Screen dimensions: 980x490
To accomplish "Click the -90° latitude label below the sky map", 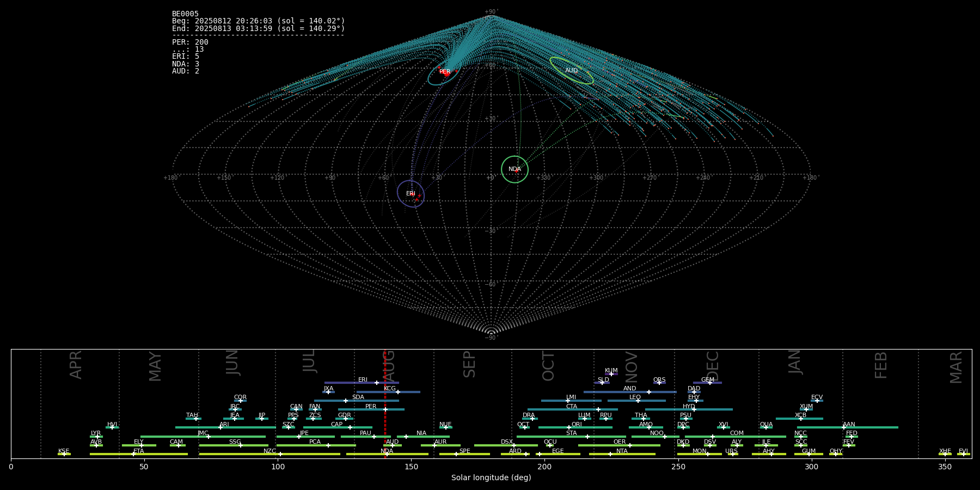I will 491,338.
